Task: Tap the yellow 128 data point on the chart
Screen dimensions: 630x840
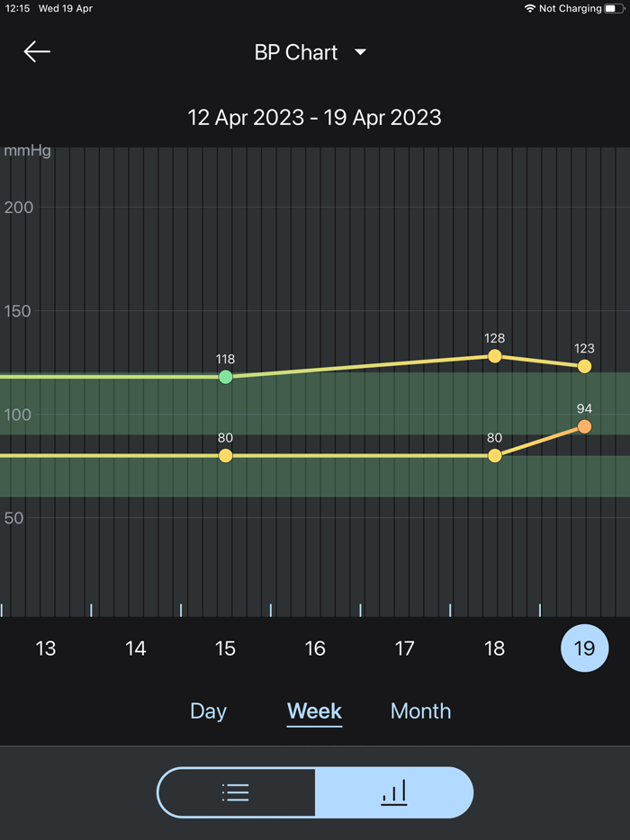Action: pos(494,356)
